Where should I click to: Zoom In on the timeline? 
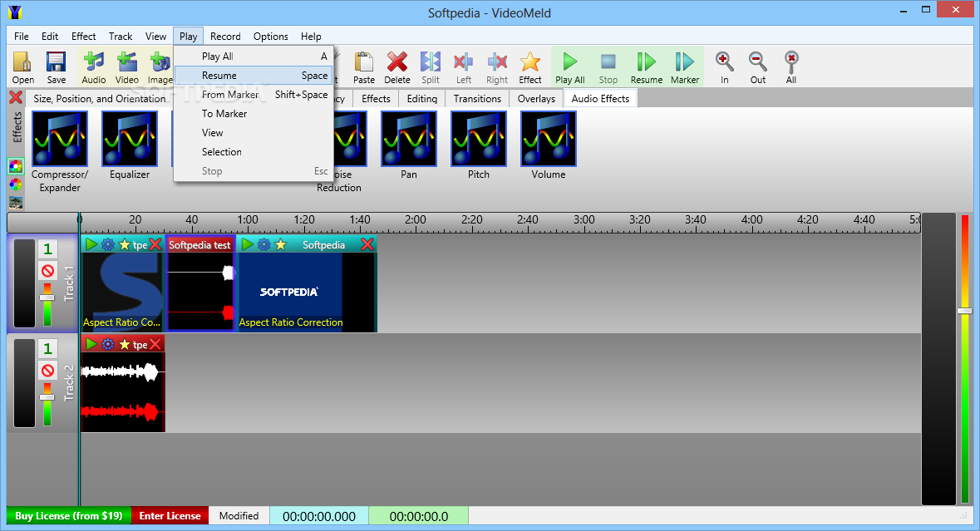tap(724, 67)
